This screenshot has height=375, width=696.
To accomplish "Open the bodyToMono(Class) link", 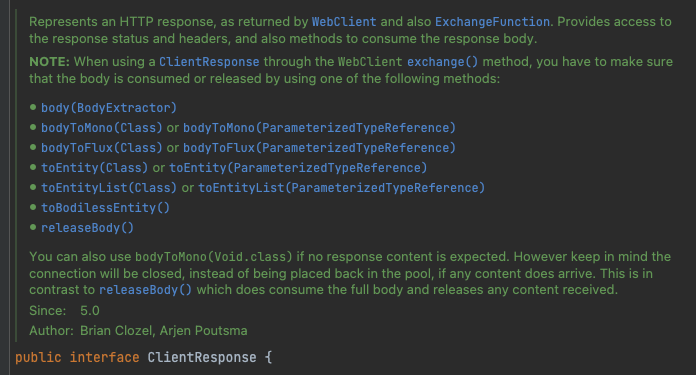I will (102, 128).
